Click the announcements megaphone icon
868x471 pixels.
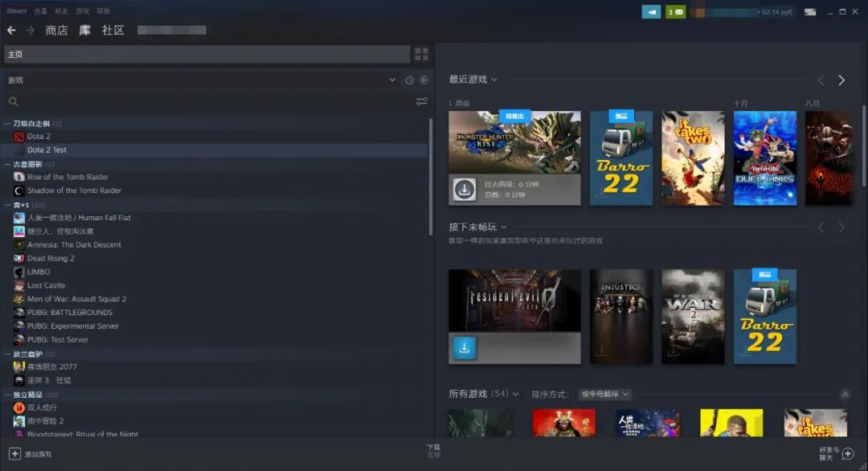[x=651, y=12]
